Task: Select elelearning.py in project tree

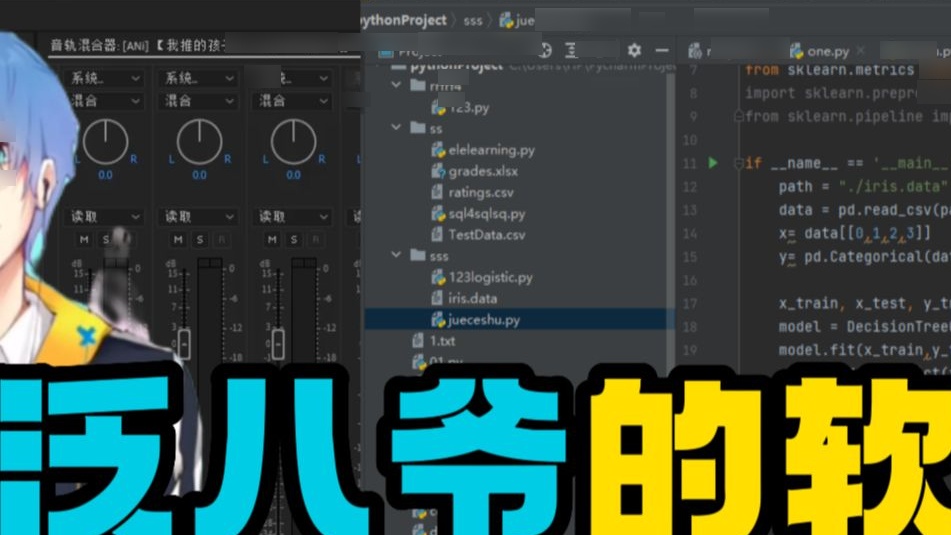Action: coord(491,150)
